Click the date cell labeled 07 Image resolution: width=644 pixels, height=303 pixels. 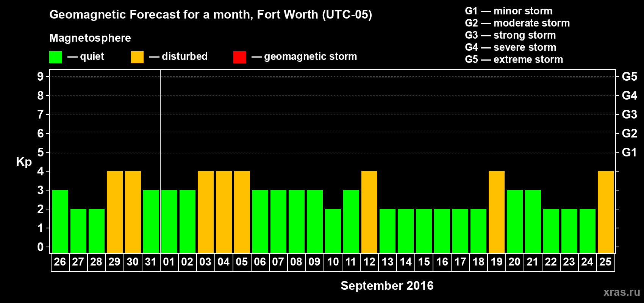[278, 262]
